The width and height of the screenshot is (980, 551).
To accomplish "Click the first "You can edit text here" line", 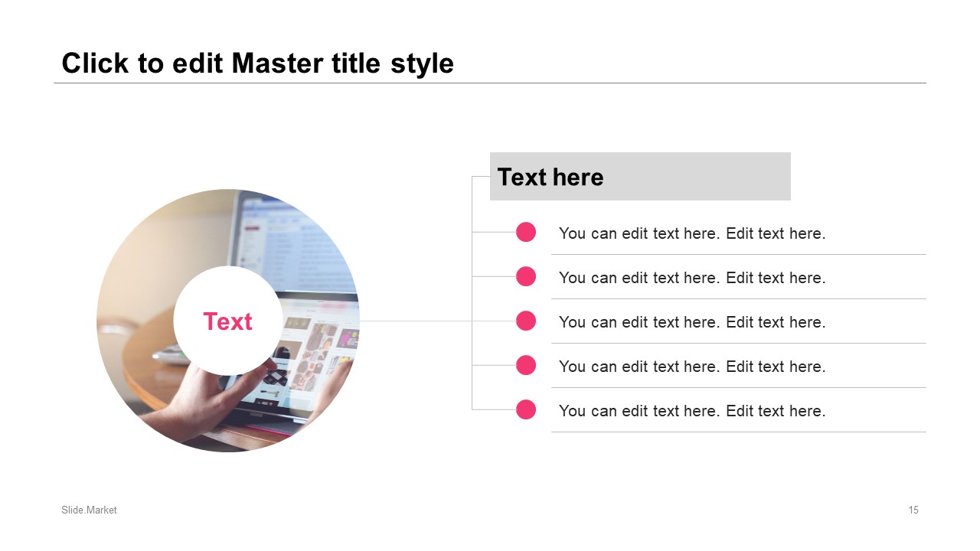I will 692,233.
